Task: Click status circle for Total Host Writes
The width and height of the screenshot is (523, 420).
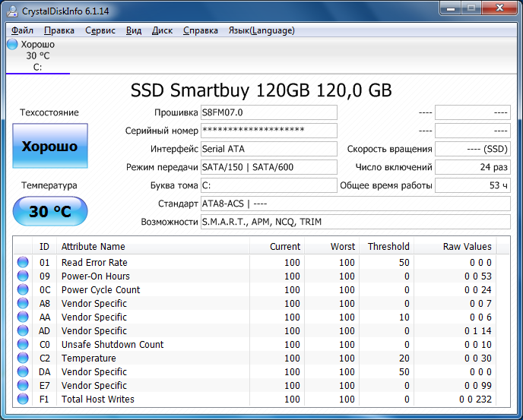Action: point(23,399)
